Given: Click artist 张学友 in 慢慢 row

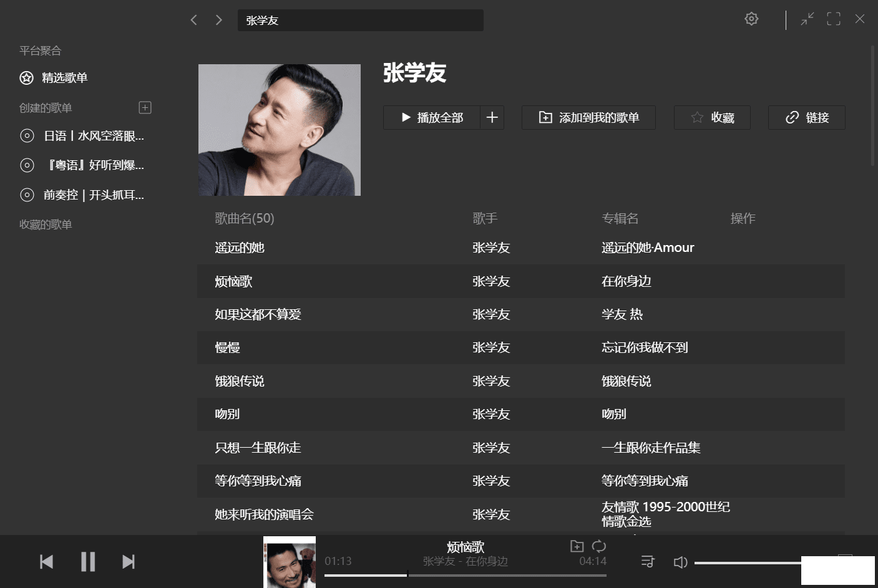Looking at the screenshot, I should [x=491, y=347].
